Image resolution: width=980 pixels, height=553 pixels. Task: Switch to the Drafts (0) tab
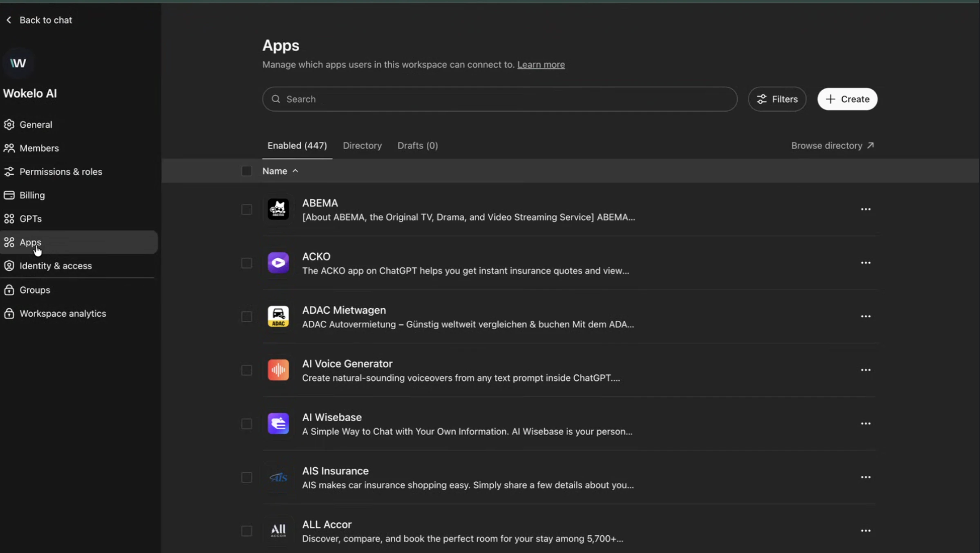418,146
